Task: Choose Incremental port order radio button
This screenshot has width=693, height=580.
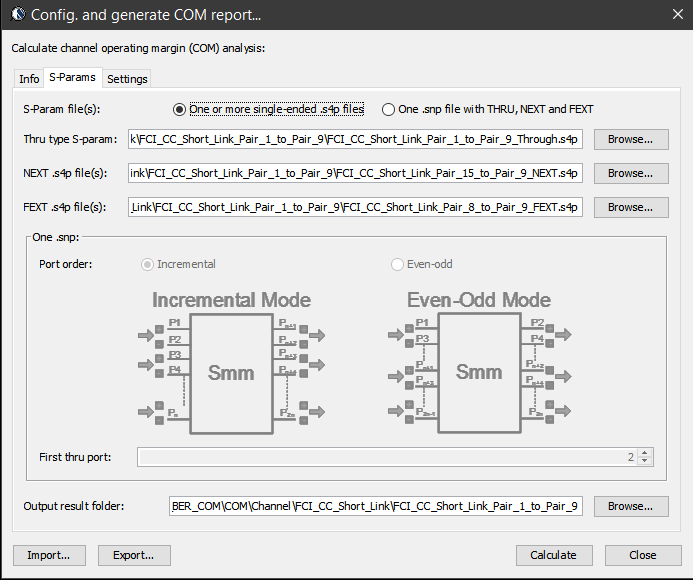Action: 148,264
